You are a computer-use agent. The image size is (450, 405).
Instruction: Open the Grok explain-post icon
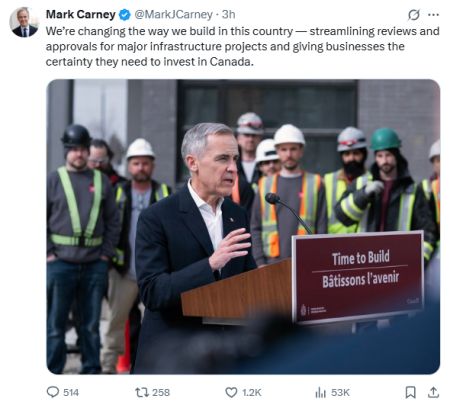coord(414,15)
